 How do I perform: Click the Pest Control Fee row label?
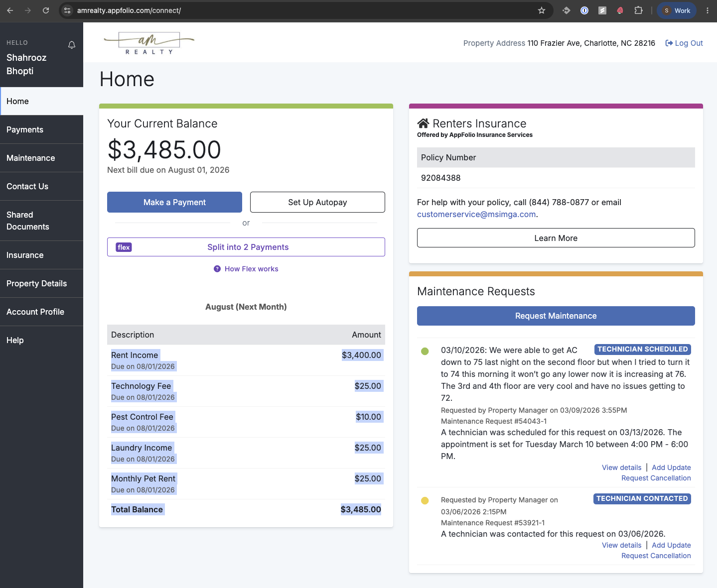click(x=142, y=417)
